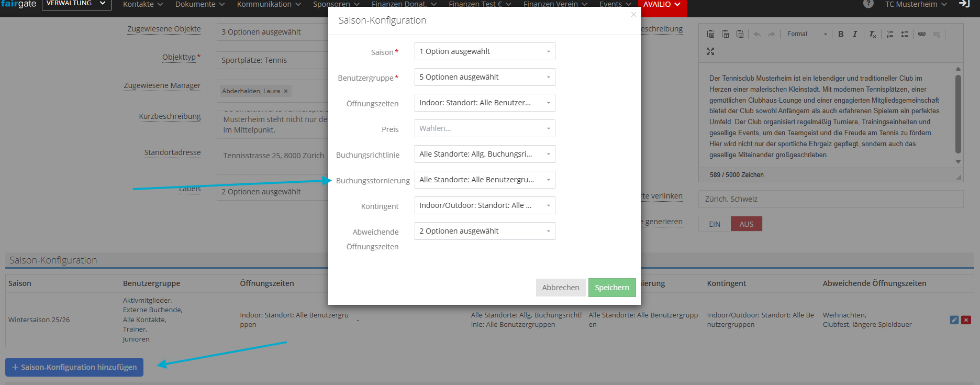Open the Buchungsstornierung dropdown
This screenshot has height=385, width=980.
point(484,180)
